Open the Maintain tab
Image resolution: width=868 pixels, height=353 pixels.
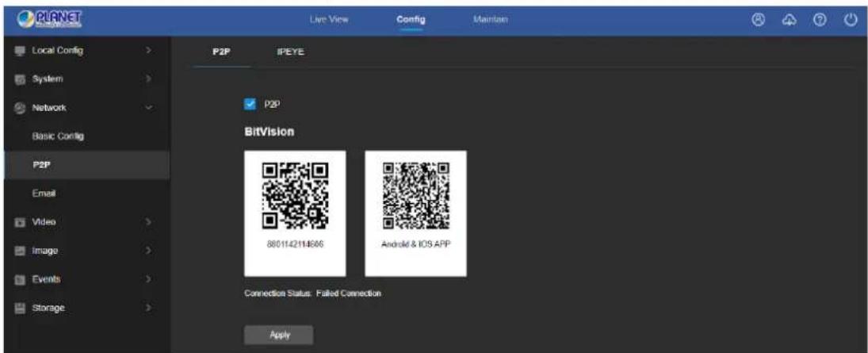(491, 20)
